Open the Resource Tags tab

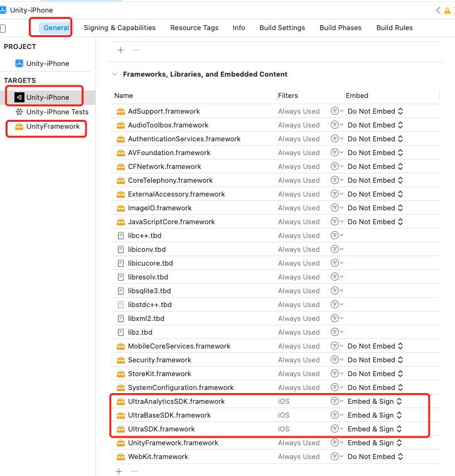(x=194, y=28)
